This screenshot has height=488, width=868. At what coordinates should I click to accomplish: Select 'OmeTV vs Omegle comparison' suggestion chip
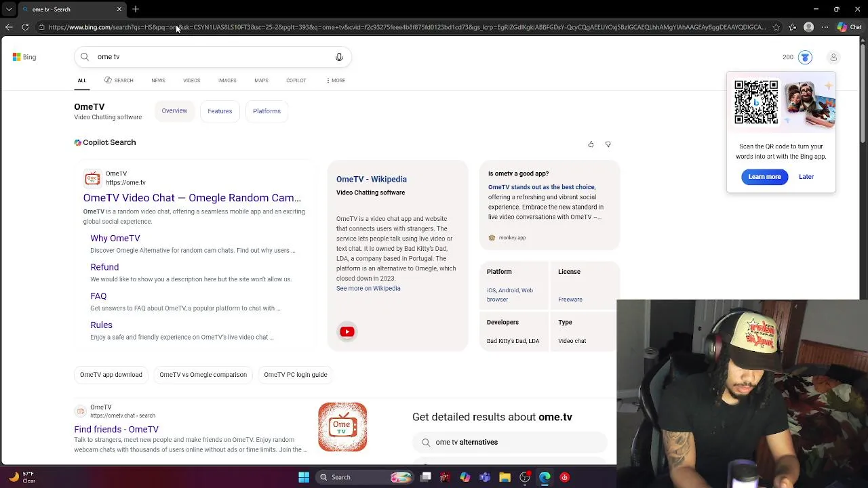[203, 375]
